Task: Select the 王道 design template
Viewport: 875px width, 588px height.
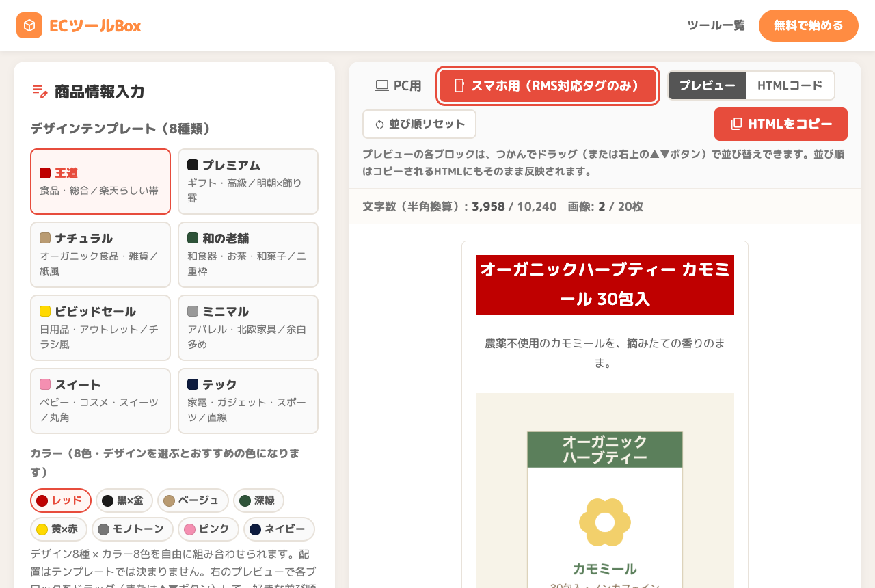Action: click(100, 181)
